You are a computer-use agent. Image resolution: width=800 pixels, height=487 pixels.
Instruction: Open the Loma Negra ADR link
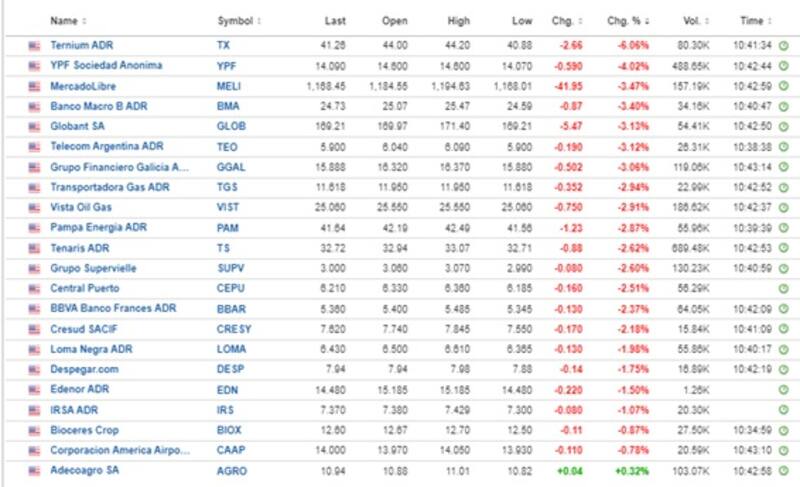pyautogui.click(x=92, y=349)
